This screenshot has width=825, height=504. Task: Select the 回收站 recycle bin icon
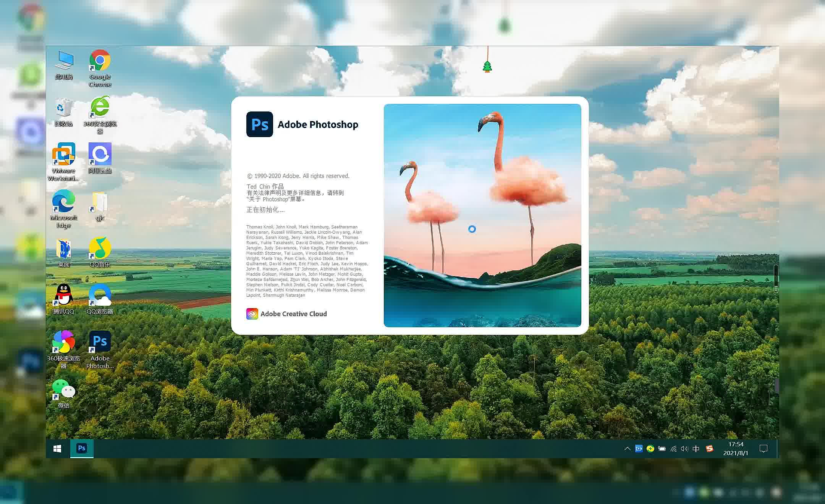(x=63, y=112)
